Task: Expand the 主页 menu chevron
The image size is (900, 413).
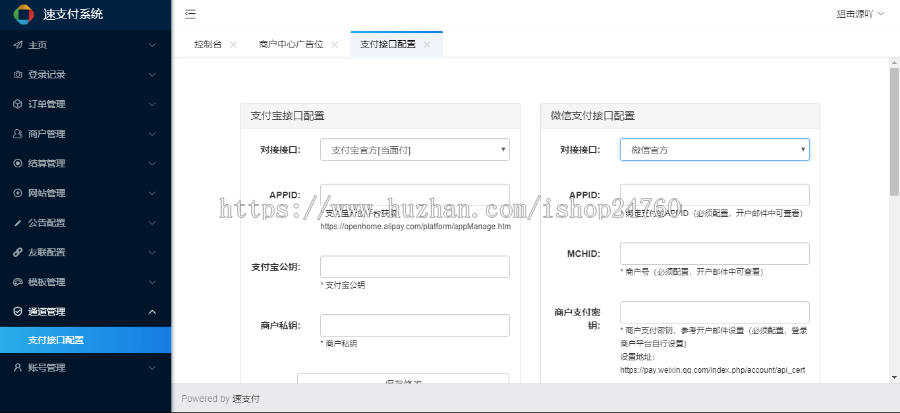Action: (x=152, y=45)
